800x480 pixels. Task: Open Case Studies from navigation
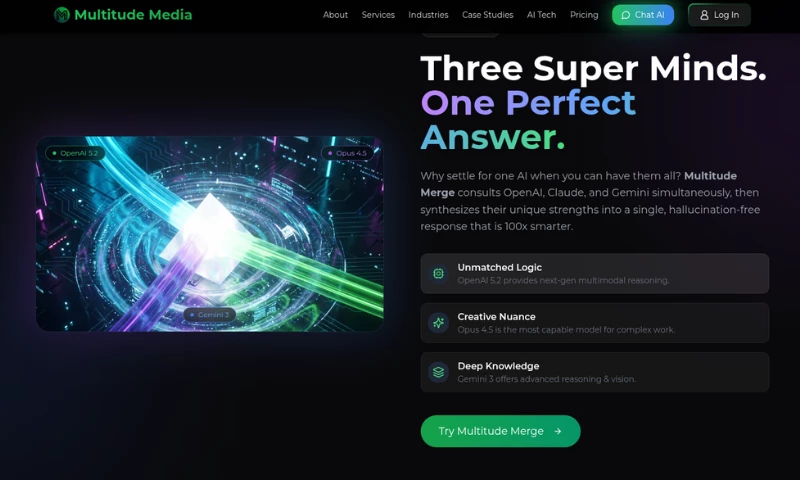[x=487, y=15]
